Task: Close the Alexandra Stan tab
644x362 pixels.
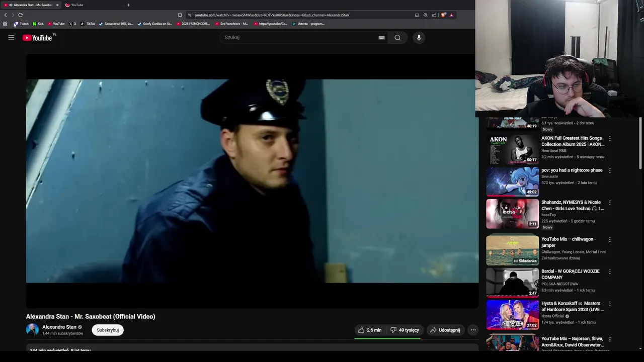Action: (x=57, y=5)
